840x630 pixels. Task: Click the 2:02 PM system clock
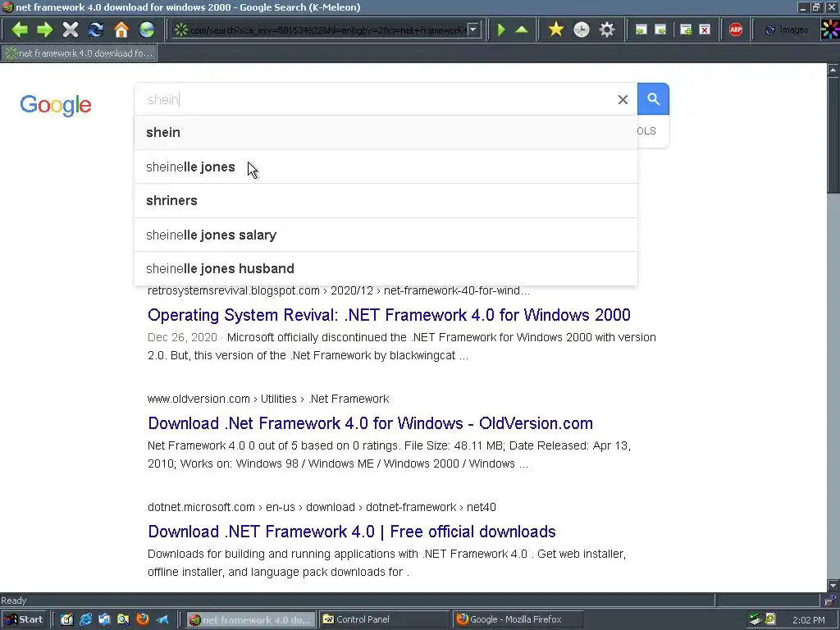(x=808, y=620)
